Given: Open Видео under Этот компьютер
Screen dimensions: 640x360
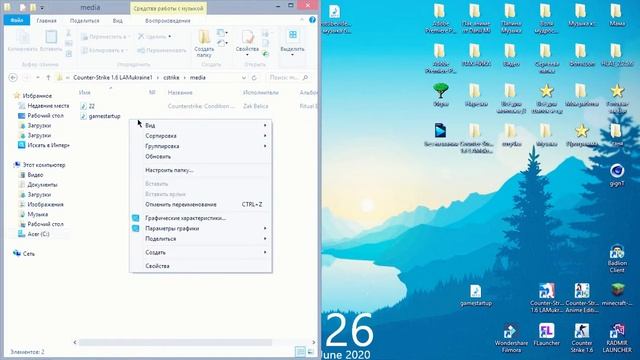Looking at the screenshot, I should point(31,175).
